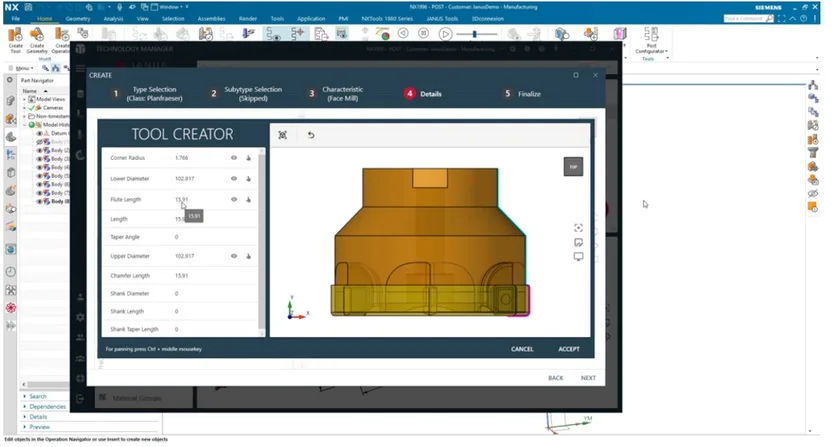This screenshot has height=447, width=840.
Task: Open the Window dropdown in title bar
Action: (170, 7)
